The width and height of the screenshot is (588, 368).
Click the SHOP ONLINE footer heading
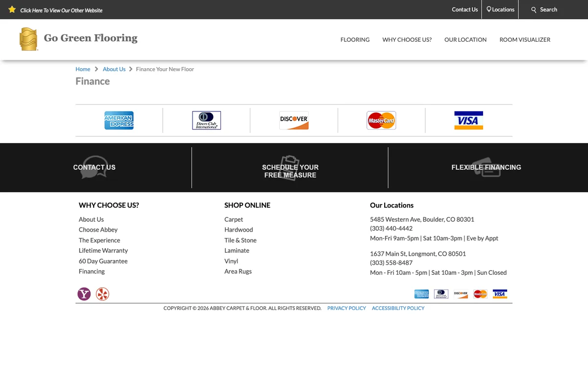(247, 205)
